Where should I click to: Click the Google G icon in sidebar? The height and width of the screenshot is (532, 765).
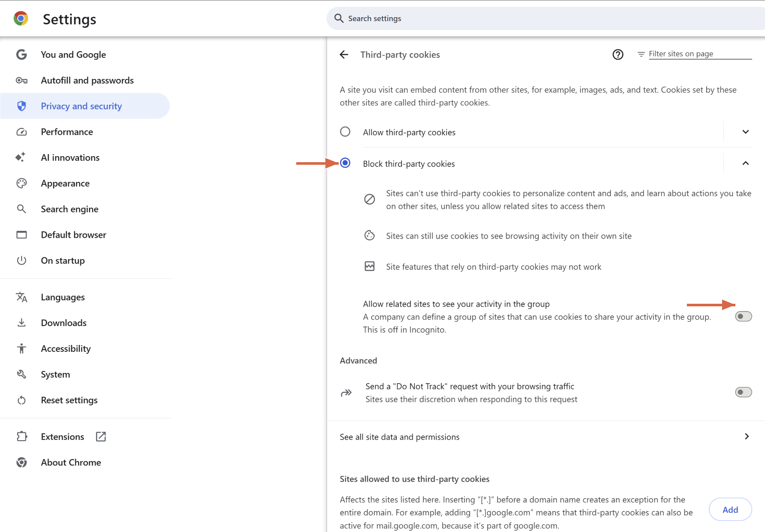tap(21, 54)
